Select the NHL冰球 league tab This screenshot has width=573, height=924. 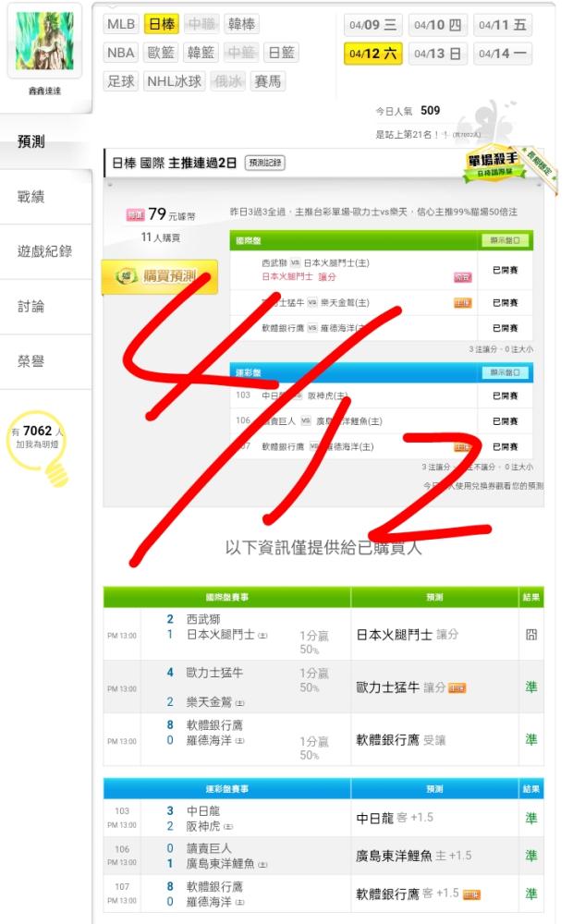[174, 81]
